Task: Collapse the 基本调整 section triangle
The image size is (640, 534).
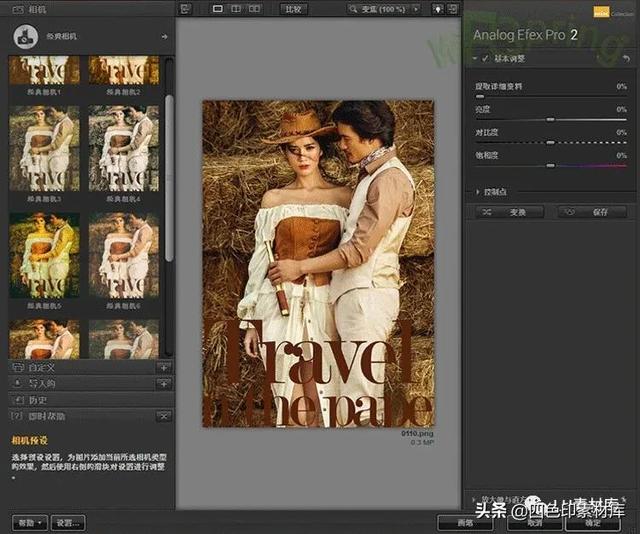Action: [x=475, y=59]
